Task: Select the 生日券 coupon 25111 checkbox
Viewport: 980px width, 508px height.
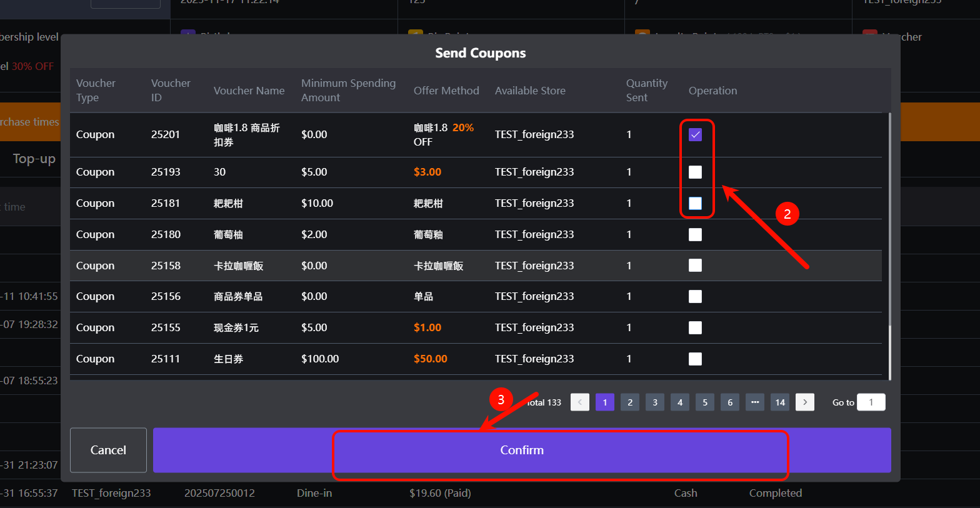Action: click(695, 359)
